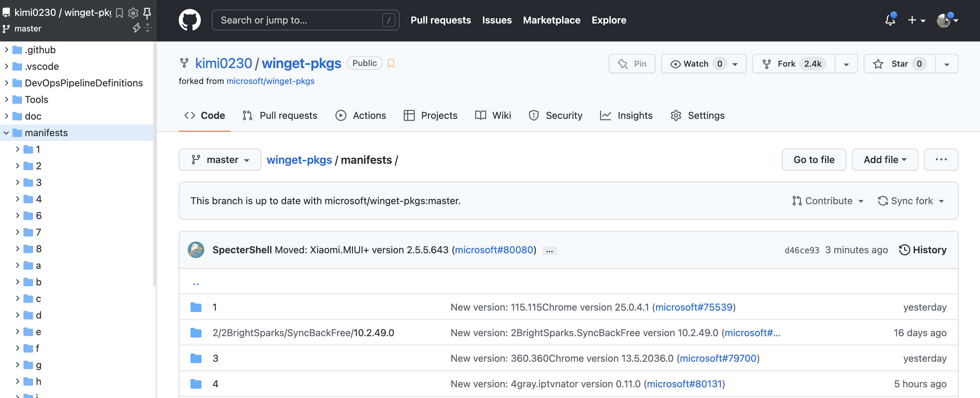Open the repository Pull requests tab
The image size is (980, 398).
pyautogui.click(x=280, y=115)
